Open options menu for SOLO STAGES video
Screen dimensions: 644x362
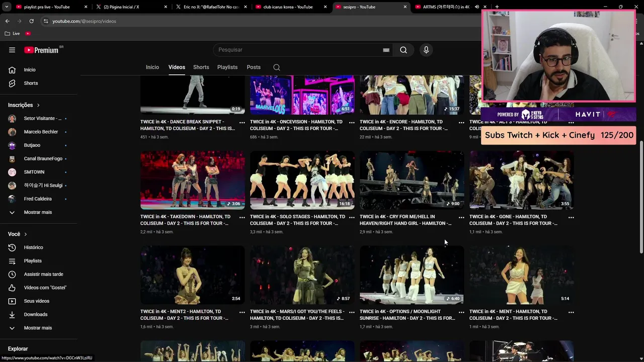pyautogui.click(x=352, y=218)
